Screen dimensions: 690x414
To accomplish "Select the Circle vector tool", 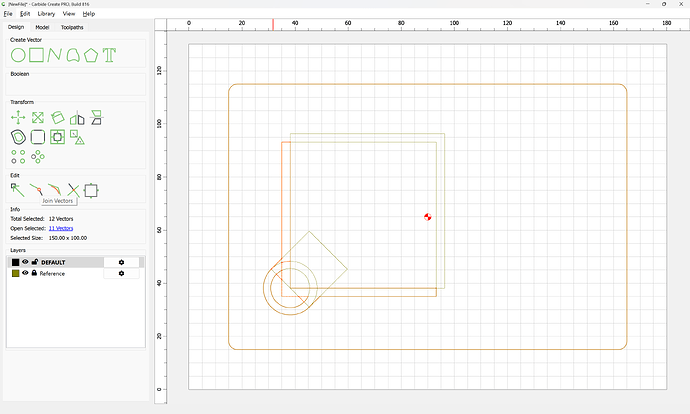I will pyautogui.click(x=18, y=55).
